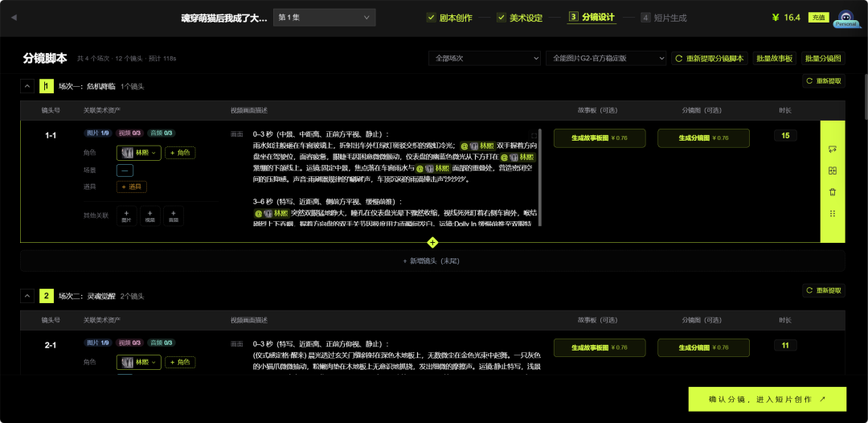The width and height of the screenshot is (868, 423).
Task: Click the 视频 0/3 badge in shot 1-1
Action: coord(130,133)
